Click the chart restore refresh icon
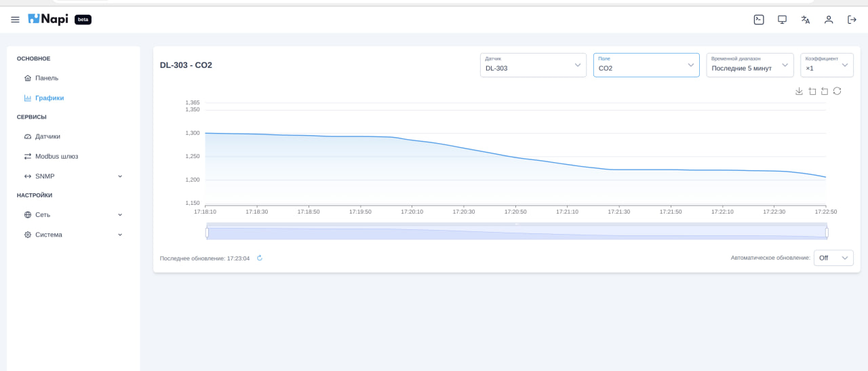Screen dimensions: 868x371 (x=837, y=91)
